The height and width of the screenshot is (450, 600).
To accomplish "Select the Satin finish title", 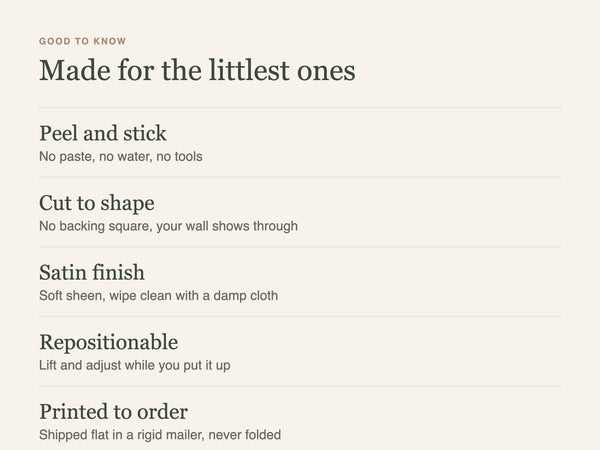I will [x=92, y=272].
